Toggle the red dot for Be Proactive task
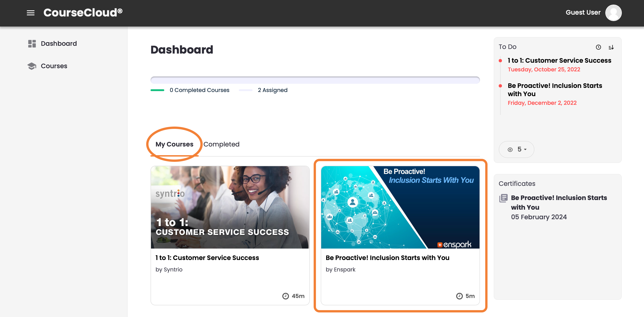This screenshot has height=317, width=644. [501, 86]
